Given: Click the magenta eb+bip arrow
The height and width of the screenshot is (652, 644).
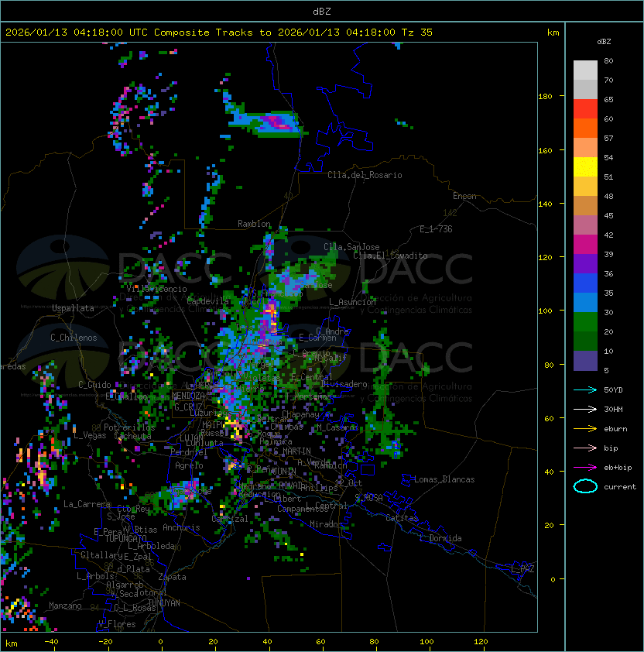Looking at the screenshot, I should (585, 468).
